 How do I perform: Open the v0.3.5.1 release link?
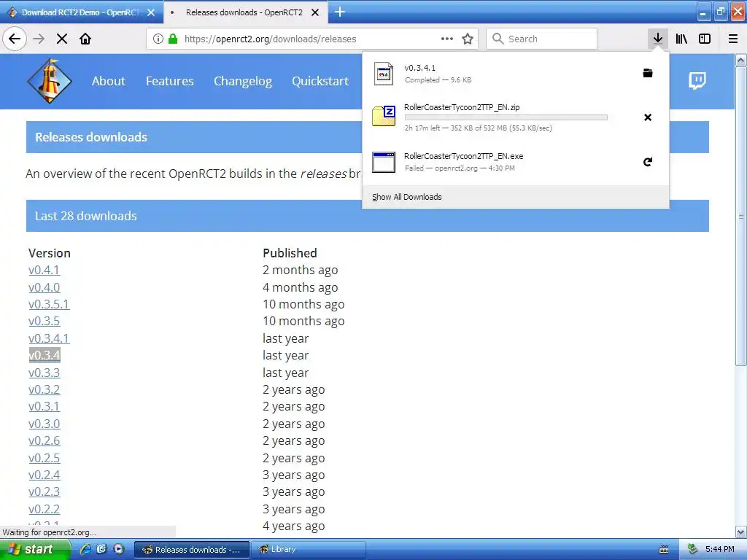(x=49, y=304)
